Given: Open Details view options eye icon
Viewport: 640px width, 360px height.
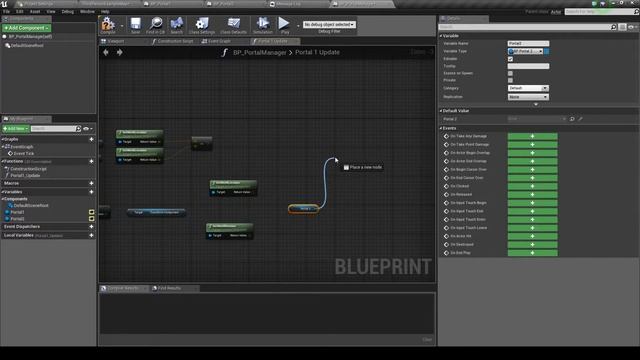Looking at the screenshot, I should [x=632, y=27].
